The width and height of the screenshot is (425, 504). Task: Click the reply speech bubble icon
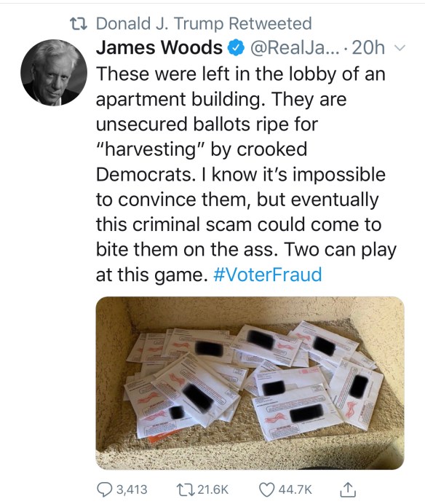pos(104,489)
